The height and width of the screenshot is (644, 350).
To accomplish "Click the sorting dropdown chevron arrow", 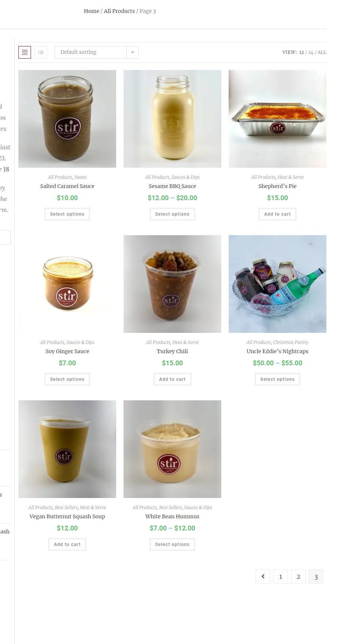I will [132, 52].
